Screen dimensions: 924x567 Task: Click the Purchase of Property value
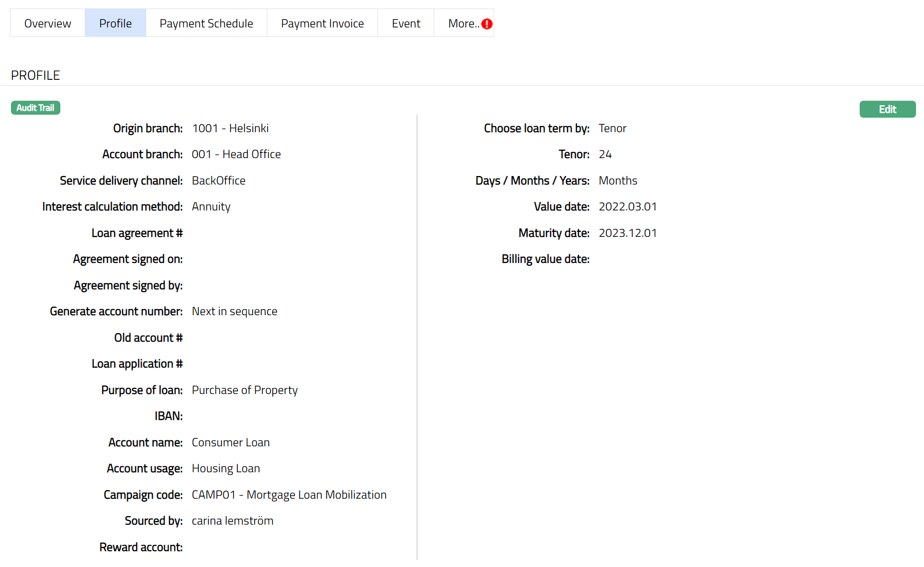pos(244,390)
